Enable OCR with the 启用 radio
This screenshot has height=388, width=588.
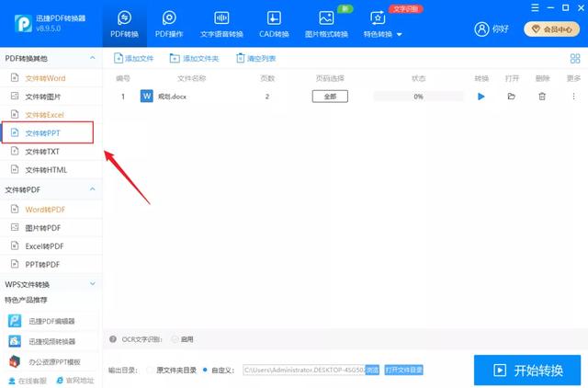click(x=175, y=339)
